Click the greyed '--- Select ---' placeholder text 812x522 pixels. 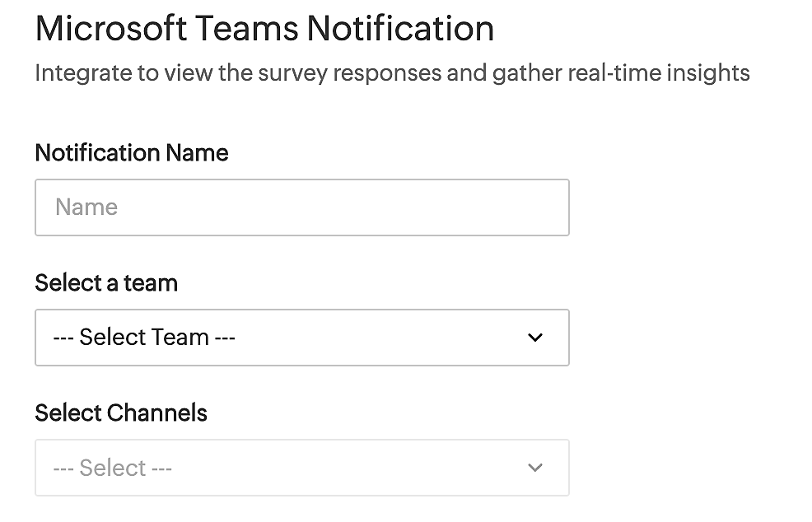point(113,468)
